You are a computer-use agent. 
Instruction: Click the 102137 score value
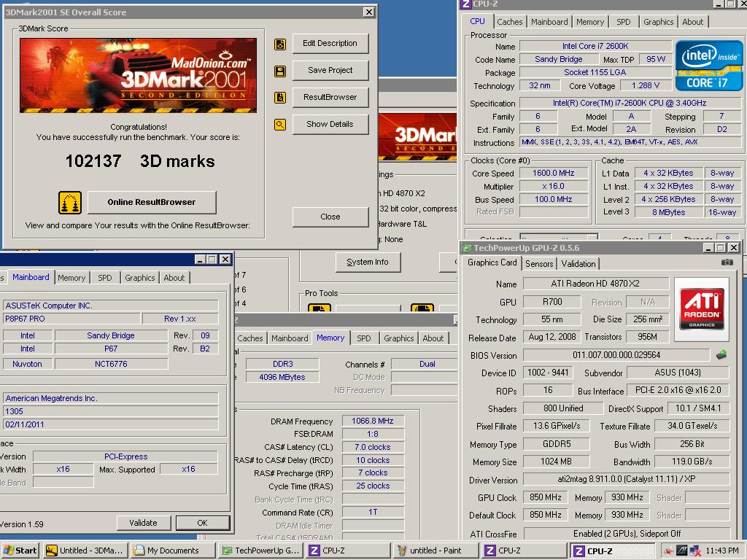tap(93, 161)
